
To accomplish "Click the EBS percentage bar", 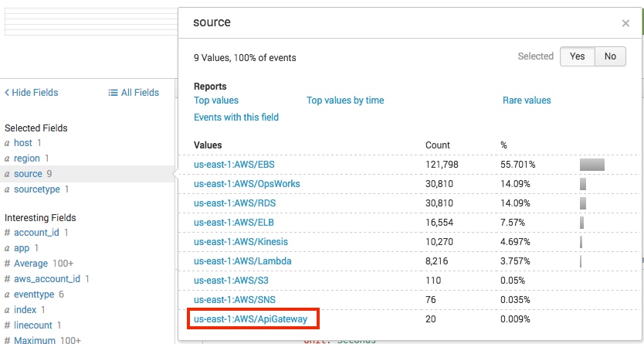I will pos(591,165).
